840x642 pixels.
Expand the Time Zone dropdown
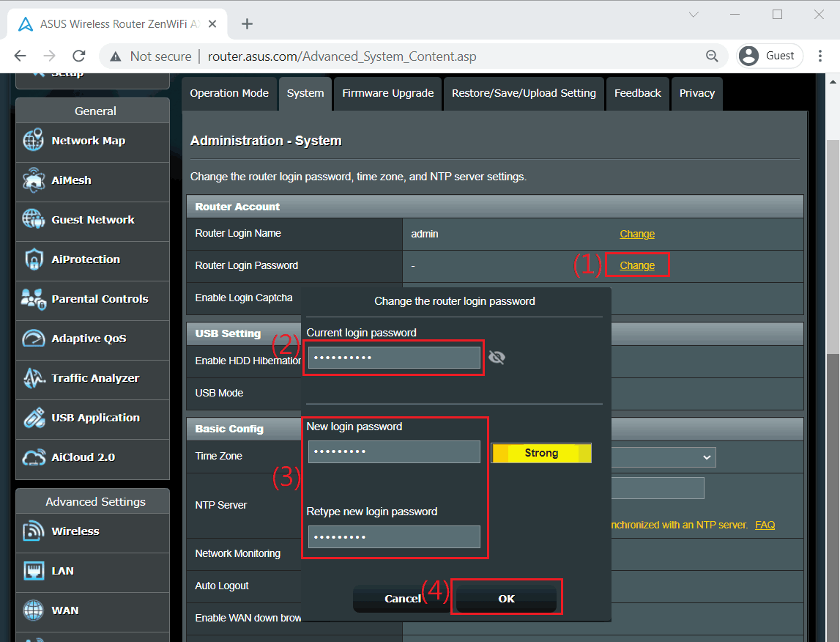(706, 457)
